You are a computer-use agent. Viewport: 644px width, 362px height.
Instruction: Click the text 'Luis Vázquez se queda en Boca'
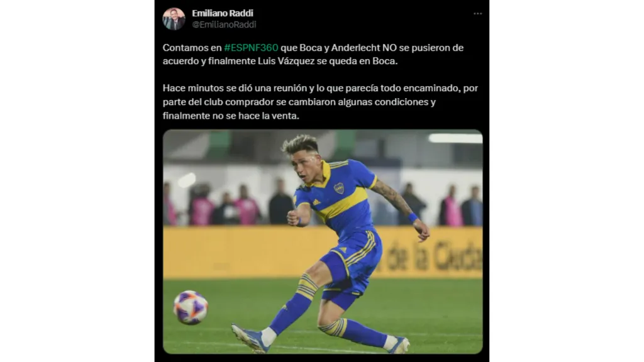[x=328, y=61]
